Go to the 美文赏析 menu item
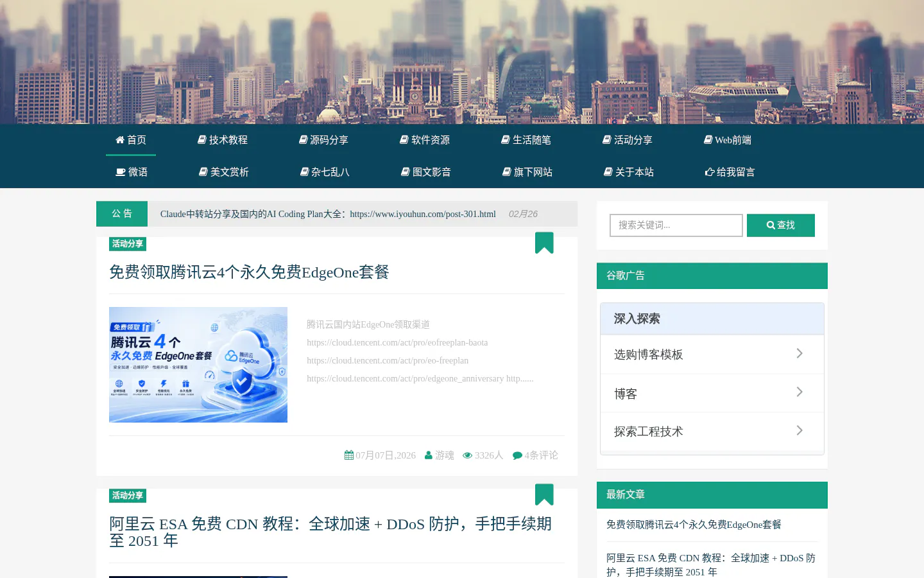Screen dimensions: 924x578 point(224,171)
